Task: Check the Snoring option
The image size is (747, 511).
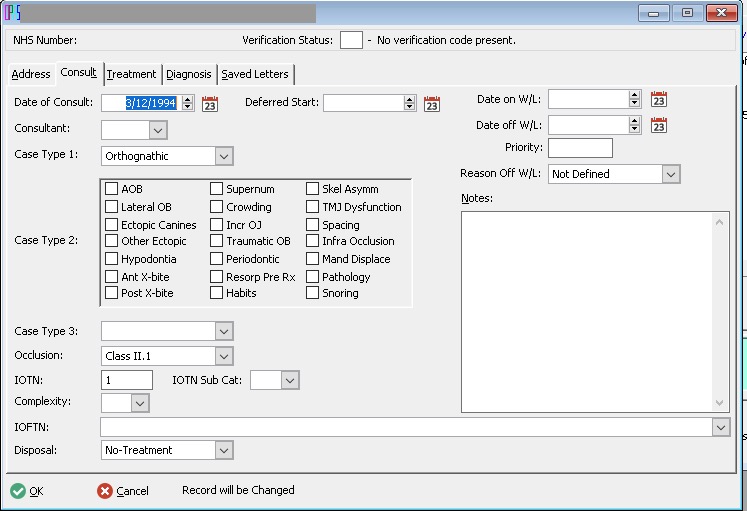Action: [x=313, y=293]
